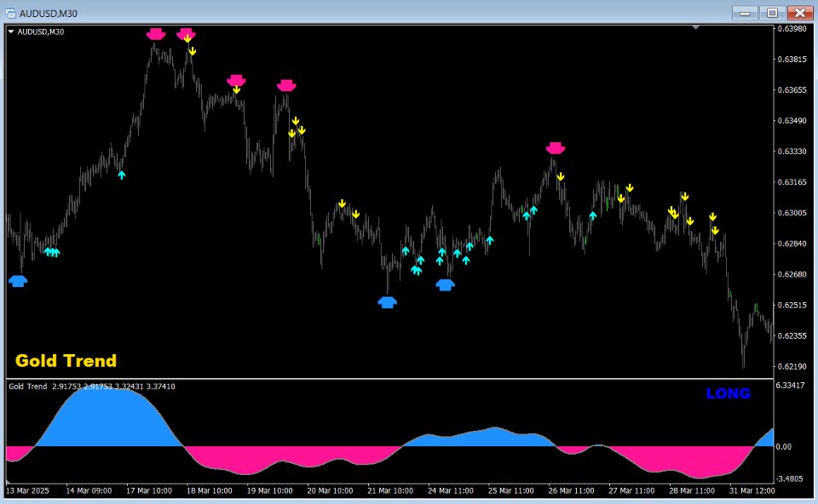Viewport: 818px width, 504px height.
Task: Select the pink sell cap above the highest peak
Action: tap(155, 34)
